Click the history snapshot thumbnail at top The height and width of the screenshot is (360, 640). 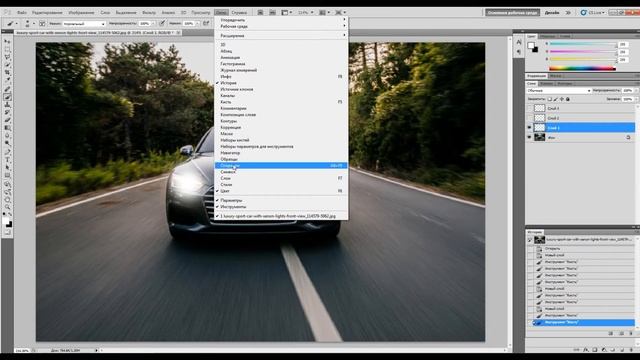(x=540, y=240)
